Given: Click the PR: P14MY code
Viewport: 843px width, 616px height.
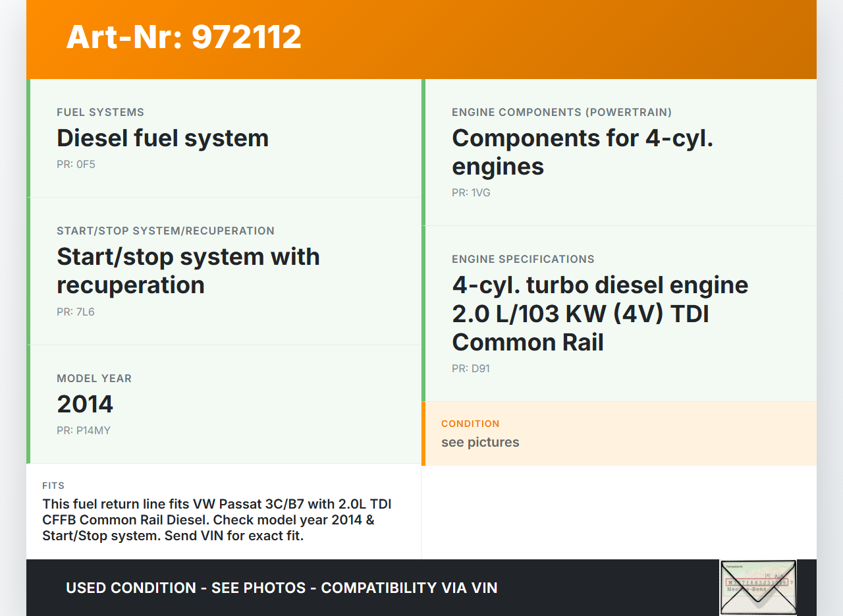Looking at the screenshot, I should (84, 431).
